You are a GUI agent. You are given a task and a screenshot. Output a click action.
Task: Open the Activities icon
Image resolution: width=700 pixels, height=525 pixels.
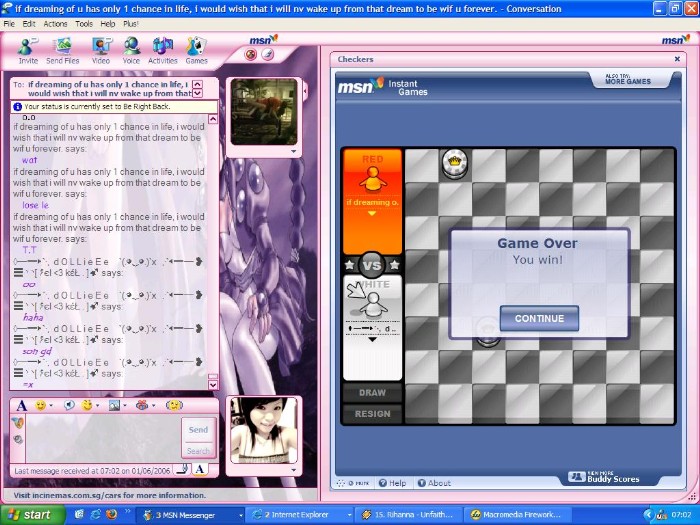pos(162,51)
